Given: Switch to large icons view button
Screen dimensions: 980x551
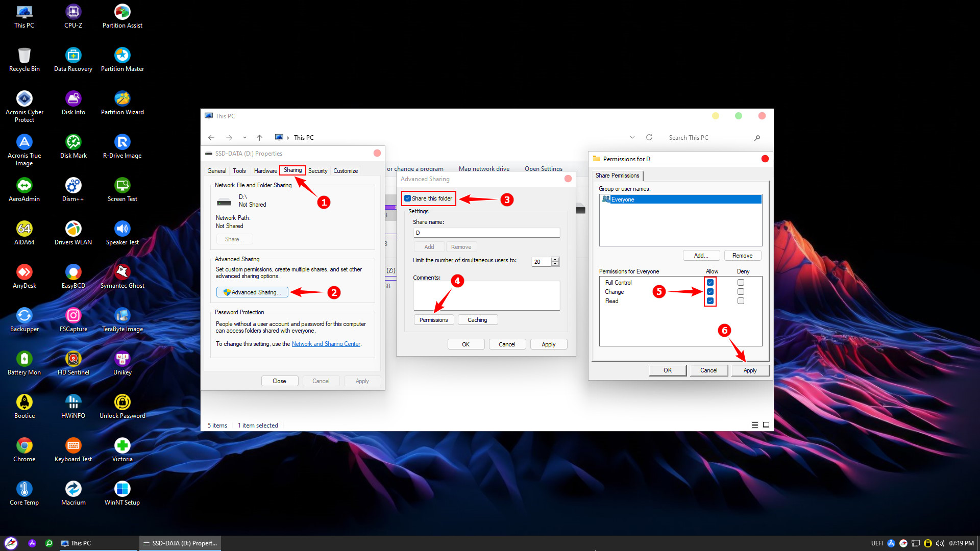Looking at the screenshot, I should click(766, 425).
